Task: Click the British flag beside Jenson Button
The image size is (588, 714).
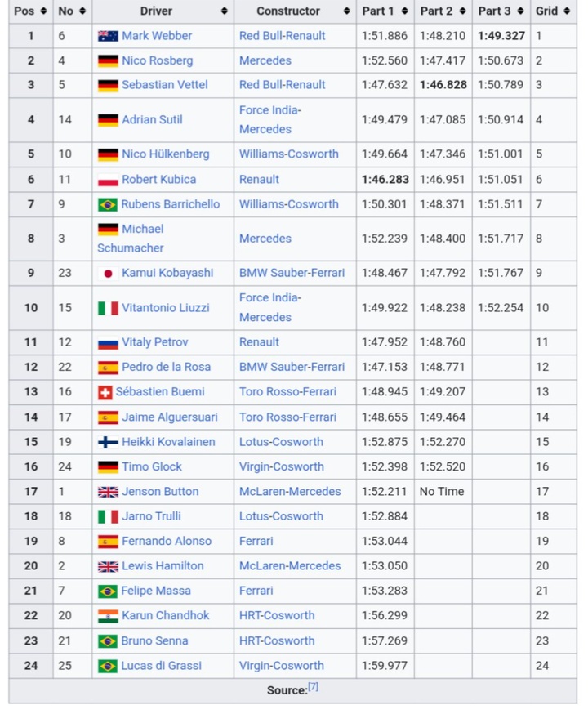Action: point(108,492)
